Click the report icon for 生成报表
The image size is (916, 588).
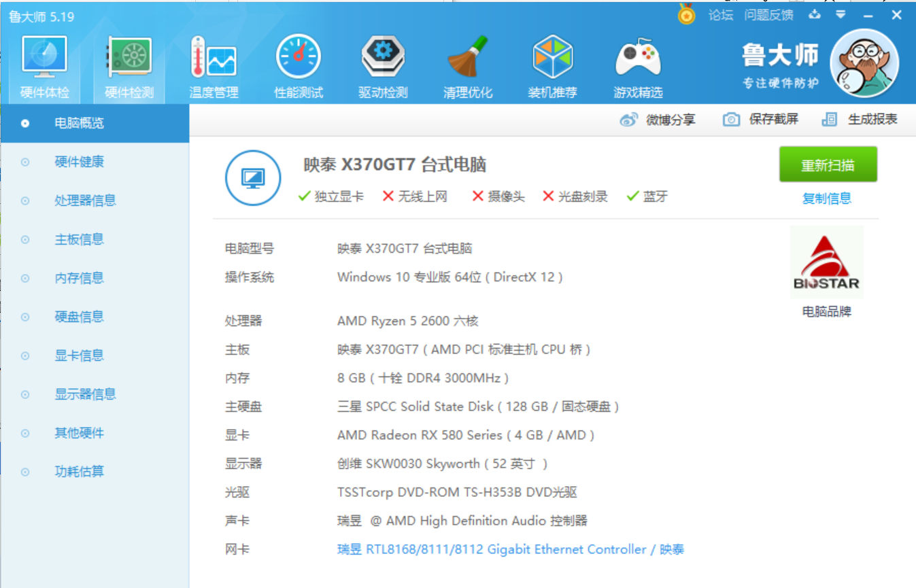click(x=829, y=120)
